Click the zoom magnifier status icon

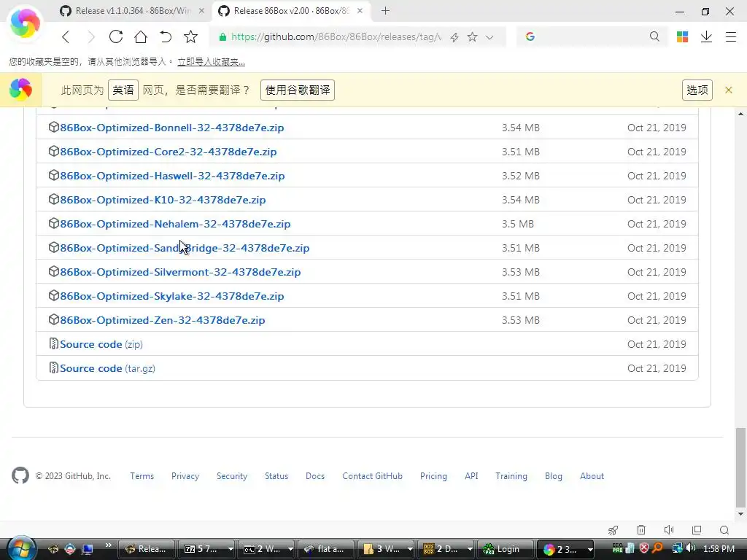tap(724, 530)
